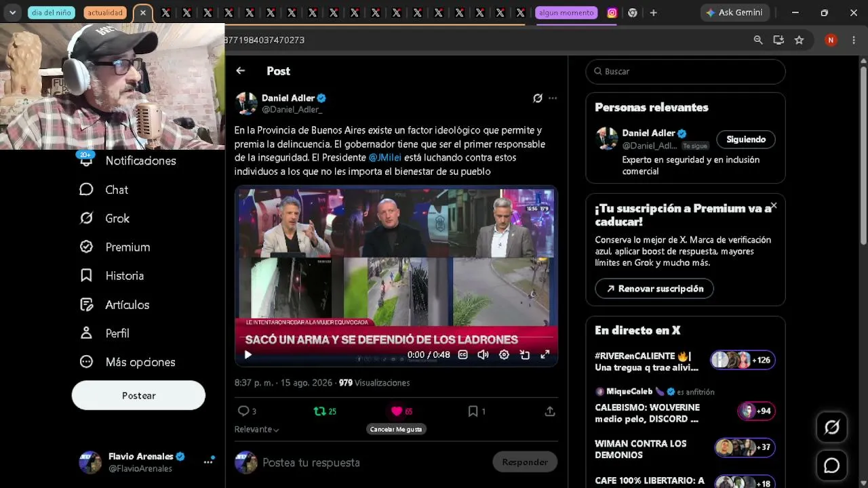Click the reply text field
Image resolution: width=868 pixels, height=488 pixels.
pyautogui.click(x=373, y=462)
